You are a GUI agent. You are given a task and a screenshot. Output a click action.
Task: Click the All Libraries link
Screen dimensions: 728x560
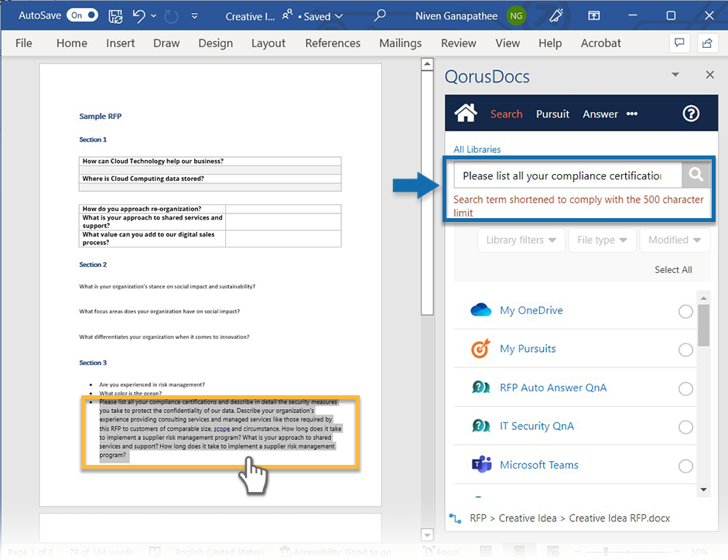pos(477,149)
